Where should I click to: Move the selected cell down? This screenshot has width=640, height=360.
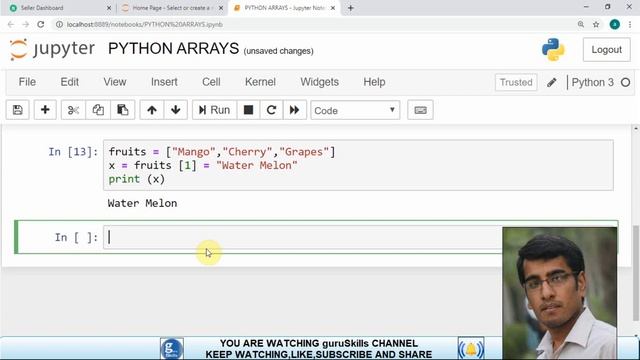coord(176,110)
